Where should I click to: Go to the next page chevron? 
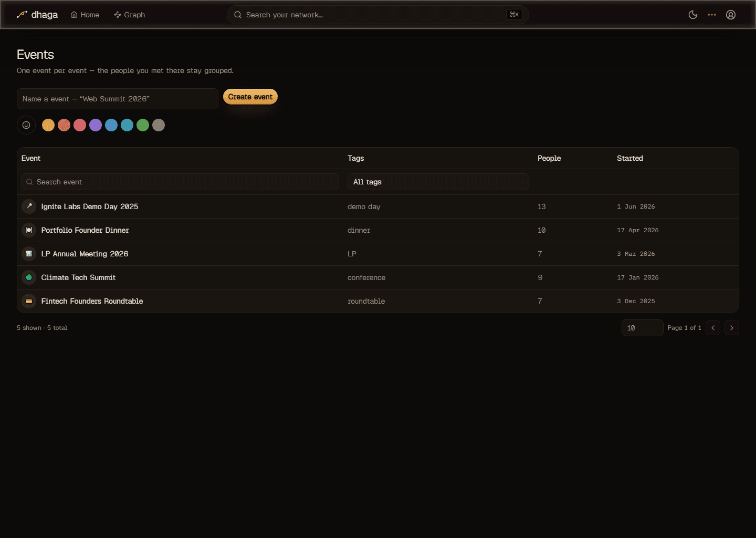(x=732, y=328)
